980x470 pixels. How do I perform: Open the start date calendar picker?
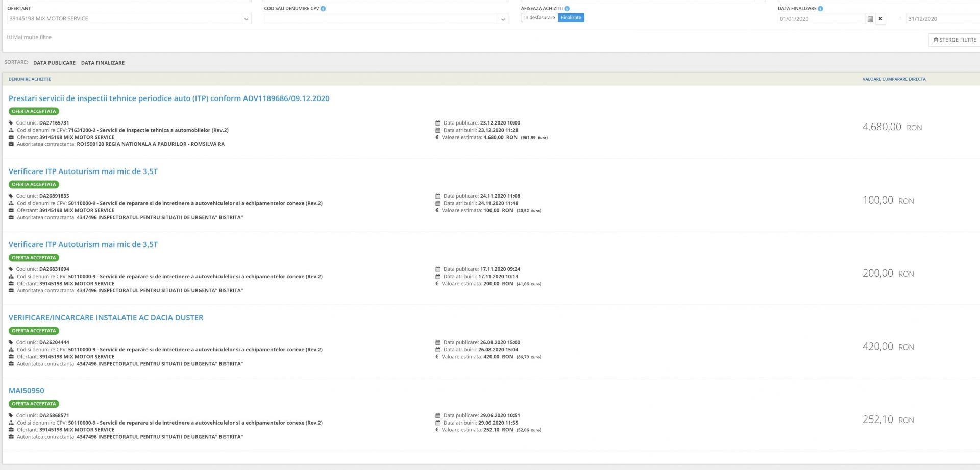point(870,19)
